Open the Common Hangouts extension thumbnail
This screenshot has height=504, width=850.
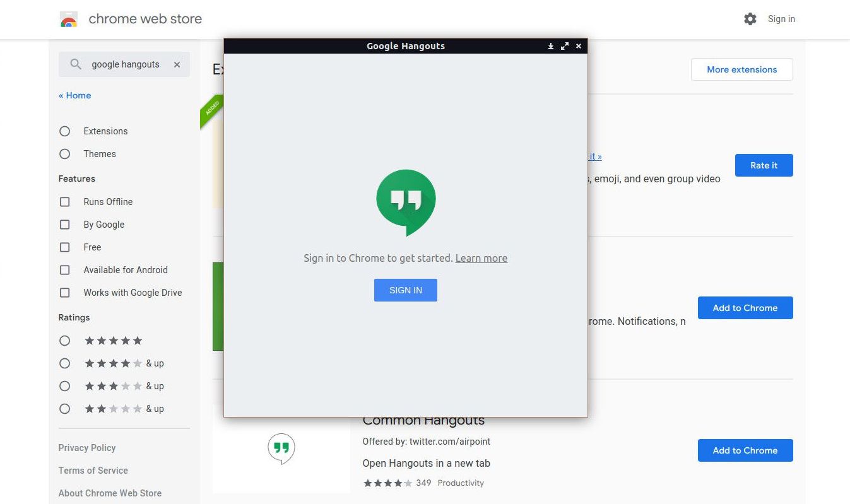click(x=281, y=448)
